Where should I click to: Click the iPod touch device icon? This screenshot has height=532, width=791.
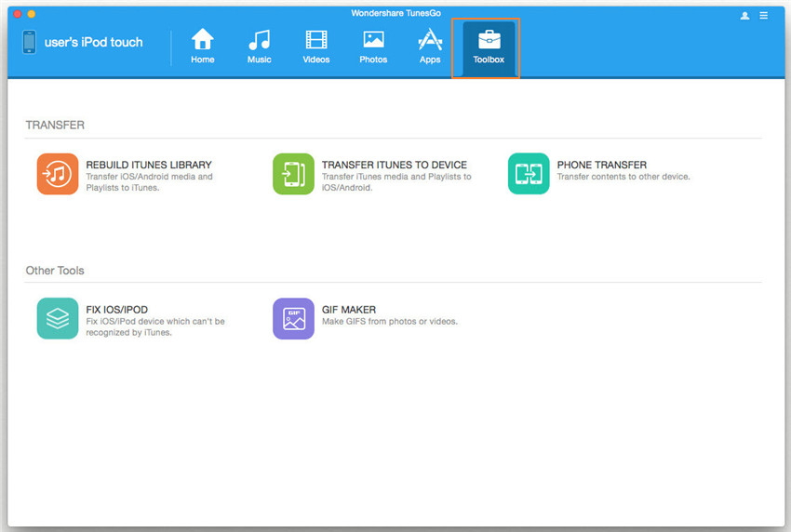(29, 43)
